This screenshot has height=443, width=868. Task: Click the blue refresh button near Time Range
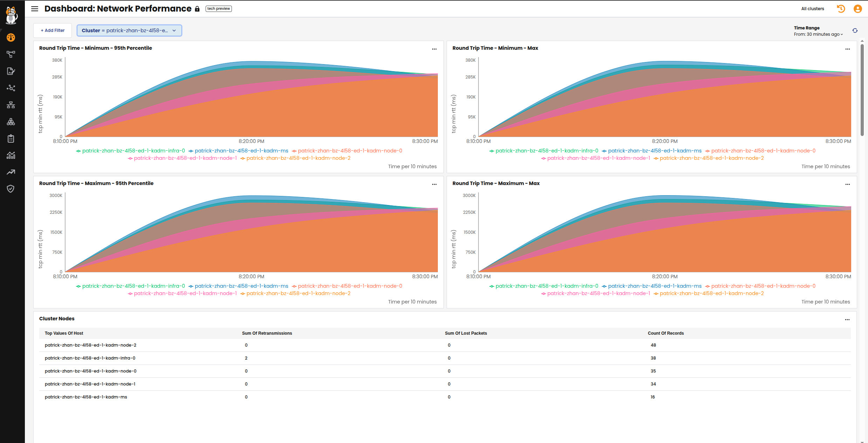pos(855,30)
